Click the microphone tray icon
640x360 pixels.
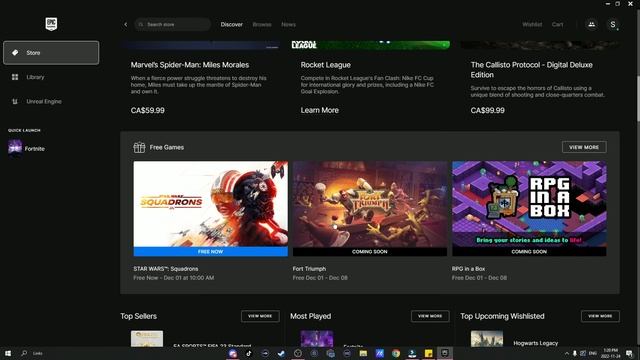pos(575,353)
